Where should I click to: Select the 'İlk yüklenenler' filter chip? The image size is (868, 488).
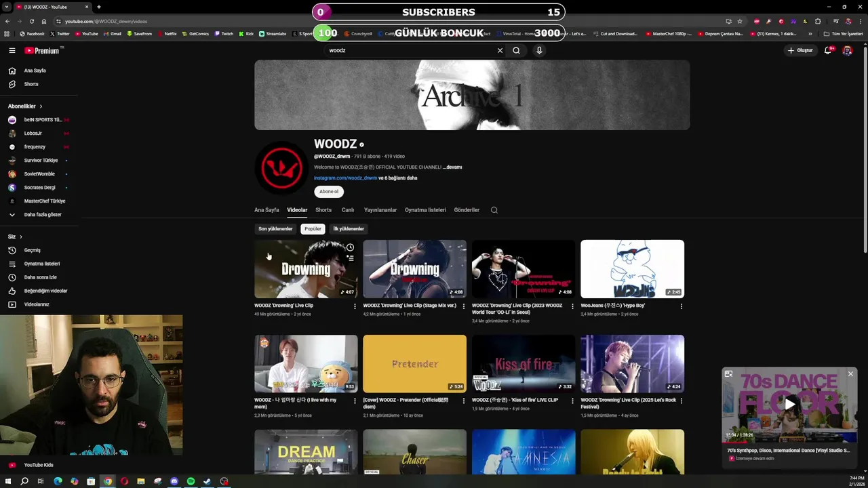[x=349, y=229]
